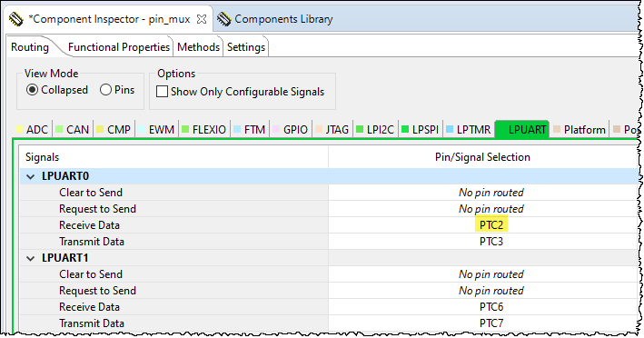Go to the Settings tab
The width and height of the screenshot is (644, 338).
point(246,47)
